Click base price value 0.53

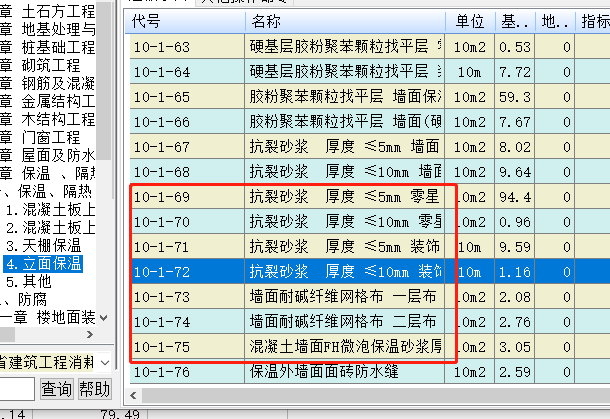tap(515, 47)
